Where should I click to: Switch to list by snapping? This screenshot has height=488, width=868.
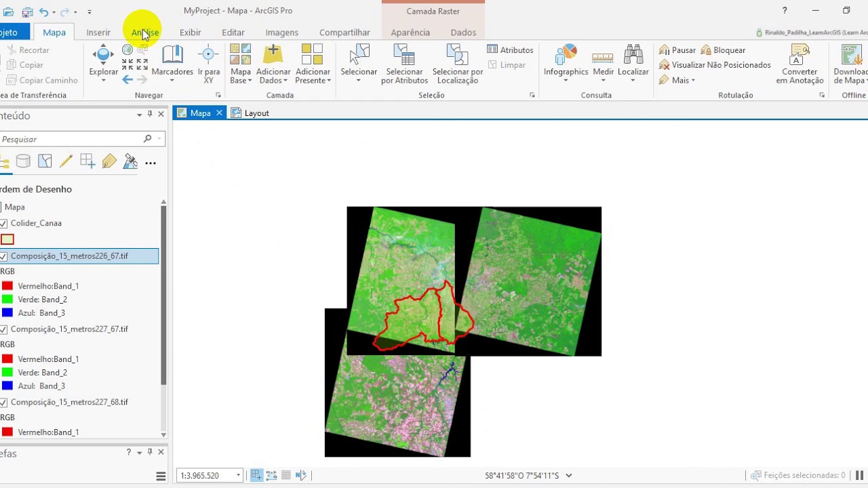pyautogui.click(x=87, y=161)
